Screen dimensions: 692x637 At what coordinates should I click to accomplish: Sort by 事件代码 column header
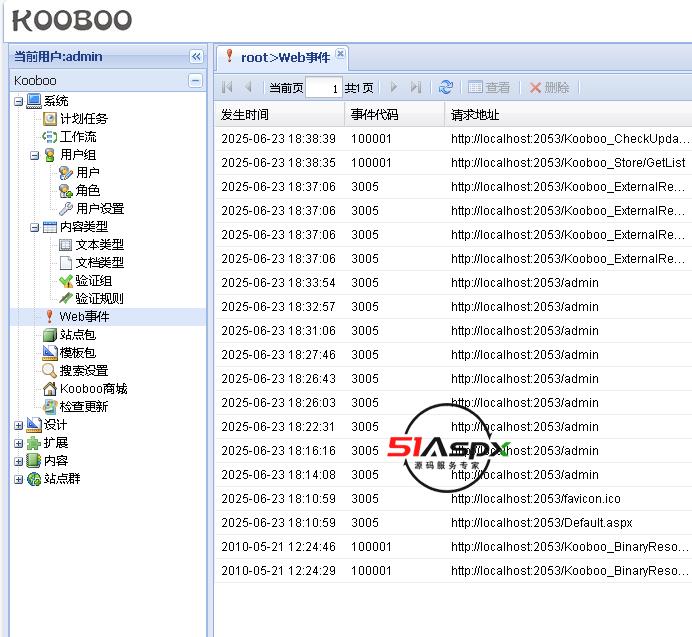(394, 115)
